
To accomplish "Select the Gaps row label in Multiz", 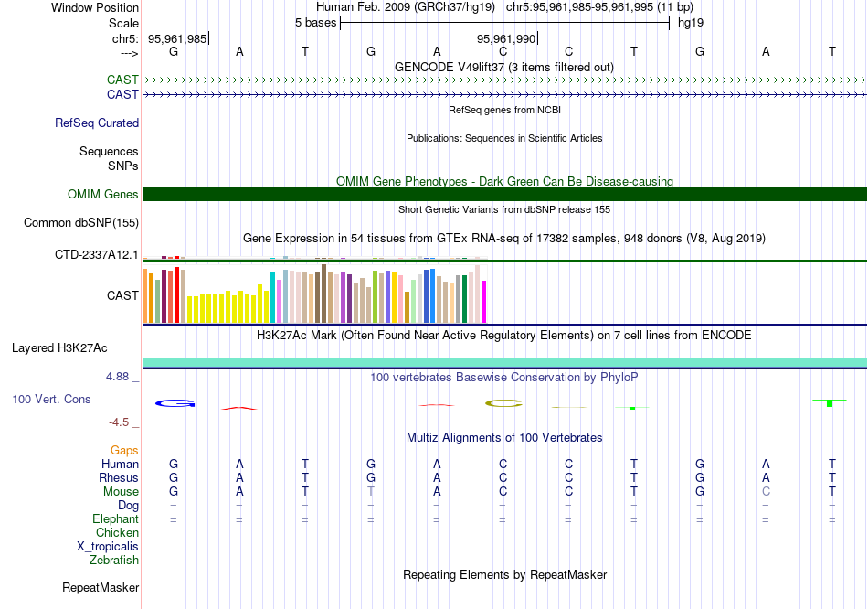I will point(124,451).
